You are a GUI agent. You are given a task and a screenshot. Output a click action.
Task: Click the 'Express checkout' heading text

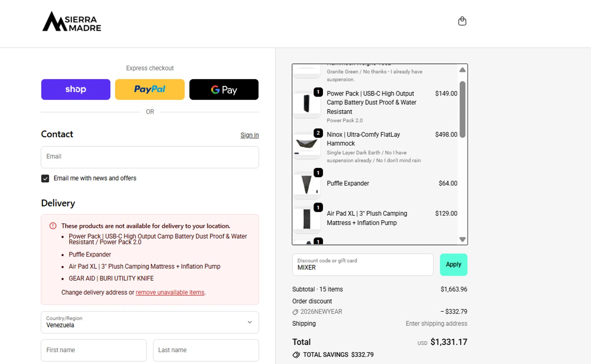point(150,68)
